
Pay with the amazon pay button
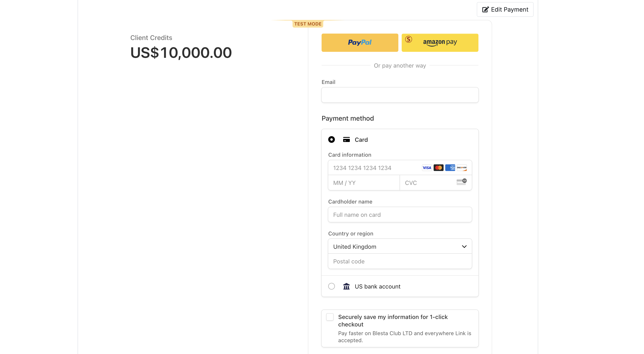coord(440,43)
